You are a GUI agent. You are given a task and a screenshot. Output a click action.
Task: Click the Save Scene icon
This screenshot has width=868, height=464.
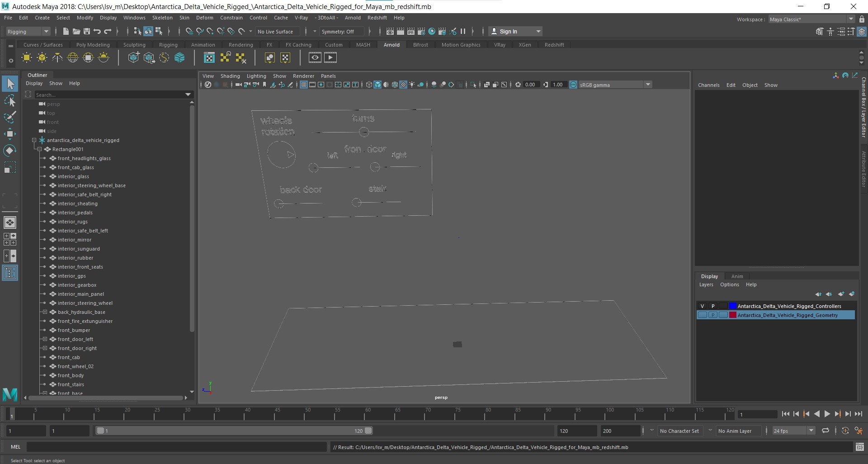(x=87, y=31)
